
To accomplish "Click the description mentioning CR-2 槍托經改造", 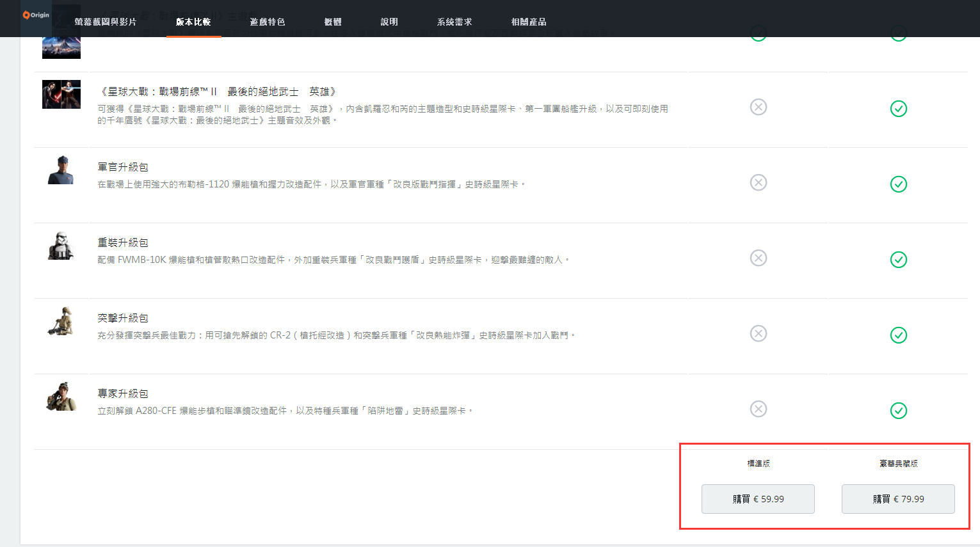I will [337, 335].
